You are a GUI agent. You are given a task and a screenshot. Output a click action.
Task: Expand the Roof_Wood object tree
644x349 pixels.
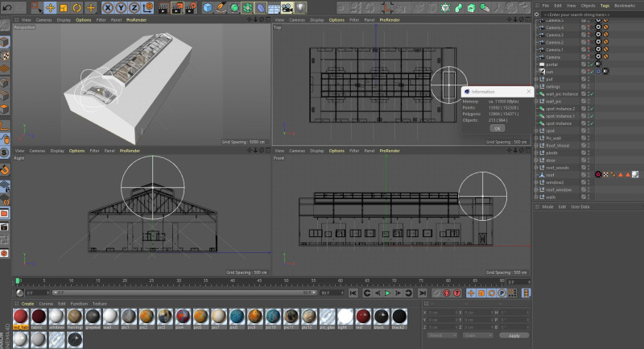coord(536,145)
